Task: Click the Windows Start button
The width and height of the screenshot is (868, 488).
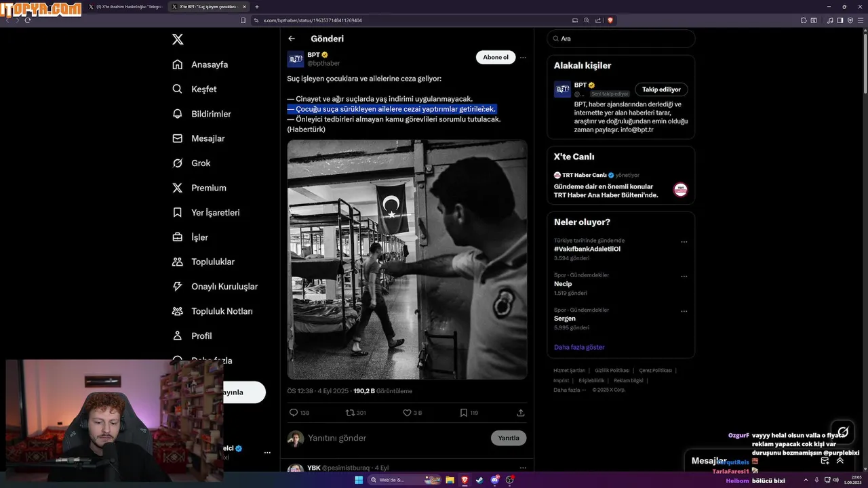Action: [359, 480]
